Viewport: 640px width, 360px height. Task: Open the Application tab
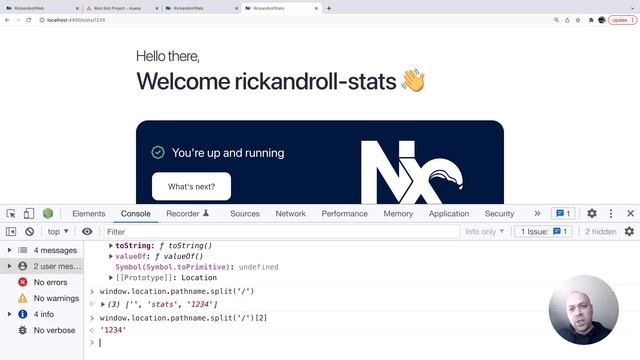point(449,213)
